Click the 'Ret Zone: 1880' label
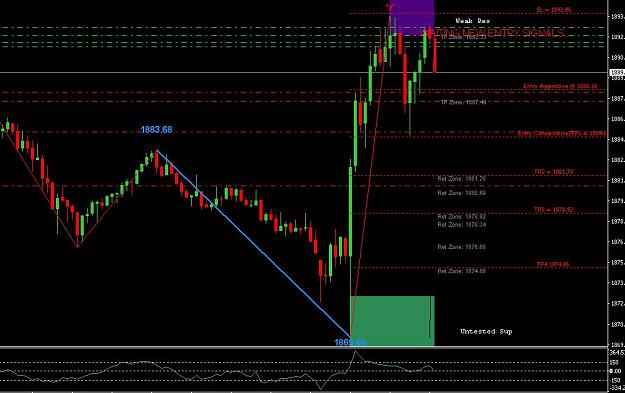 pyautogui.click(x=462, y=193)
